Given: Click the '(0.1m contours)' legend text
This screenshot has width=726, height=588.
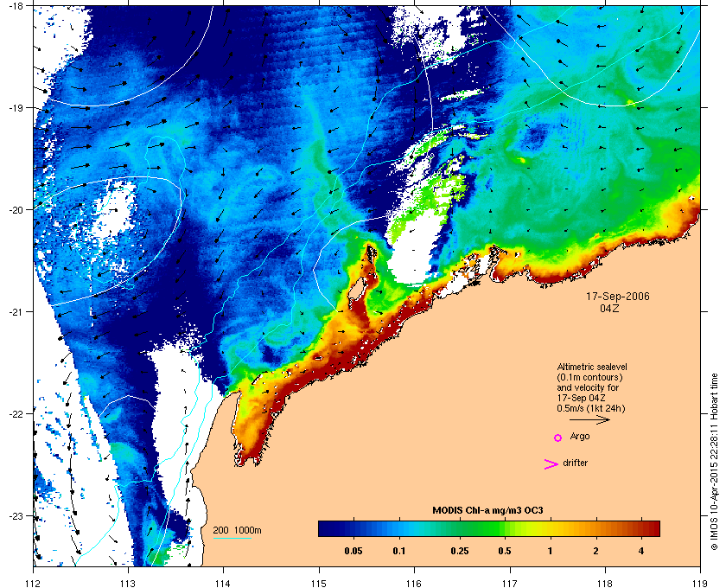Looking at the screenshot, I should pos(589,377).
